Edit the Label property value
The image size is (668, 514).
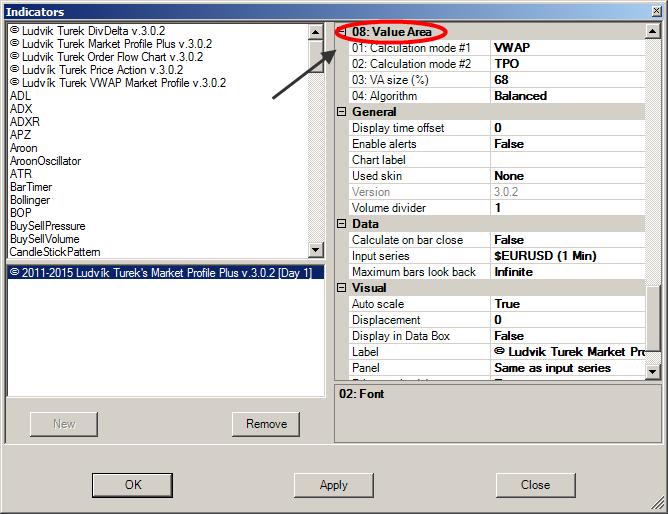pos(568,352)
